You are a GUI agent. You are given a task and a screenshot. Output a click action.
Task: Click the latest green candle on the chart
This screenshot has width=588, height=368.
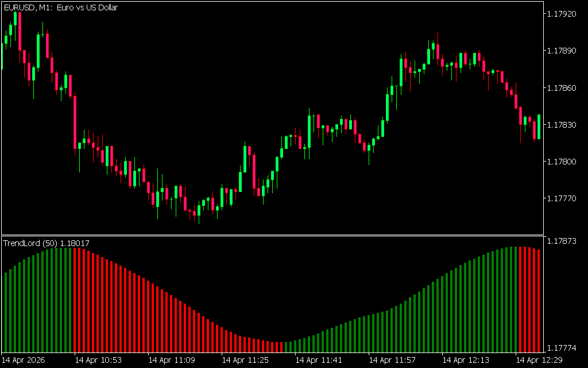point(539,126)
